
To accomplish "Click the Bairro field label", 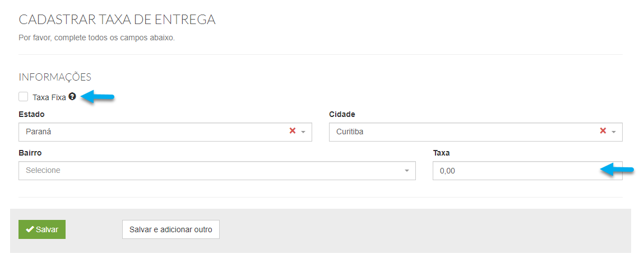I will pyautogui.click(x=30, y=153).
